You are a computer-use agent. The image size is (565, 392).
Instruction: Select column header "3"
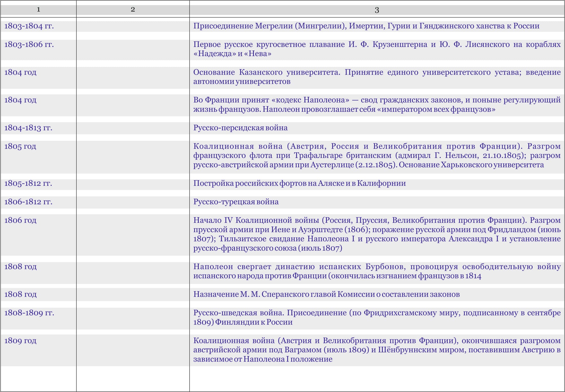pos(377,10)
